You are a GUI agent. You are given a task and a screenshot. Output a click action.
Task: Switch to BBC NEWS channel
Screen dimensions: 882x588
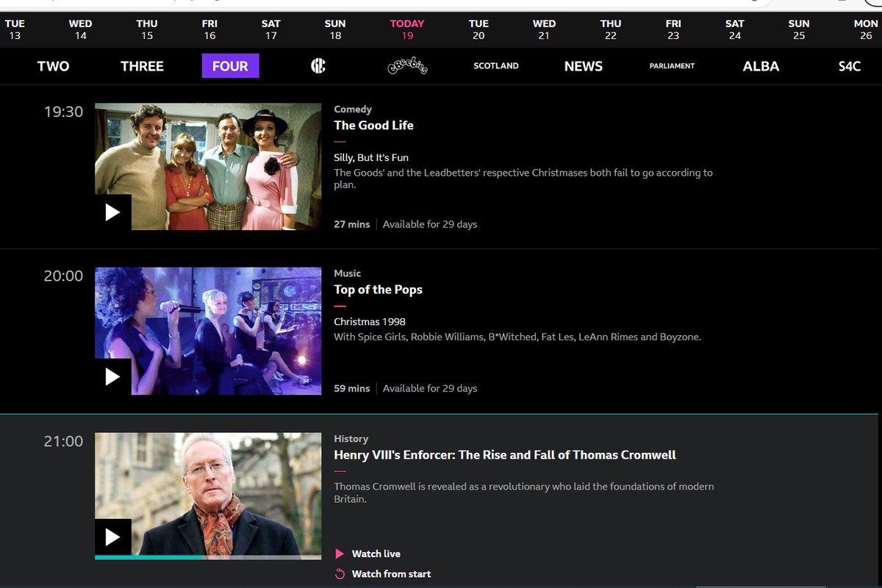(x=584, y=66)
